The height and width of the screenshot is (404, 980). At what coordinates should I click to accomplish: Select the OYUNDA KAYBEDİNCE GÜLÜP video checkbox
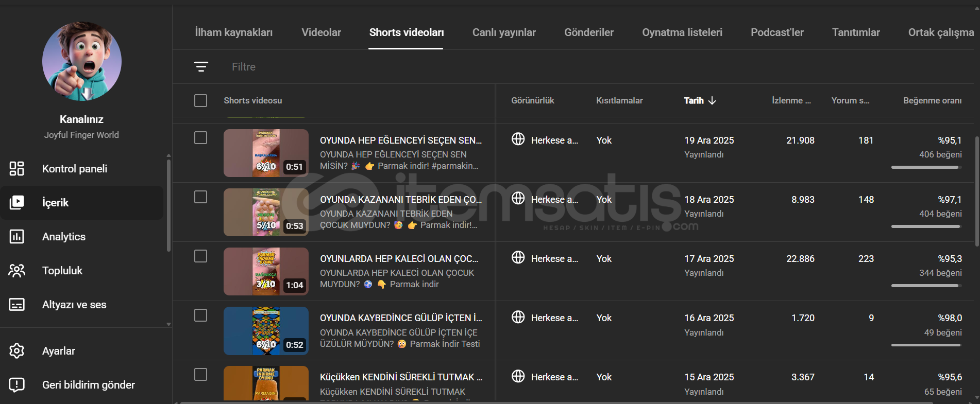(200, 315)
